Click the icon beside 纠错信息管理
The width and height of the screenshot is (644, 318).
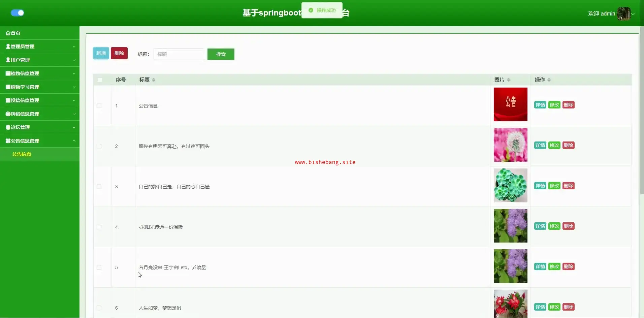tap(8, 114)
